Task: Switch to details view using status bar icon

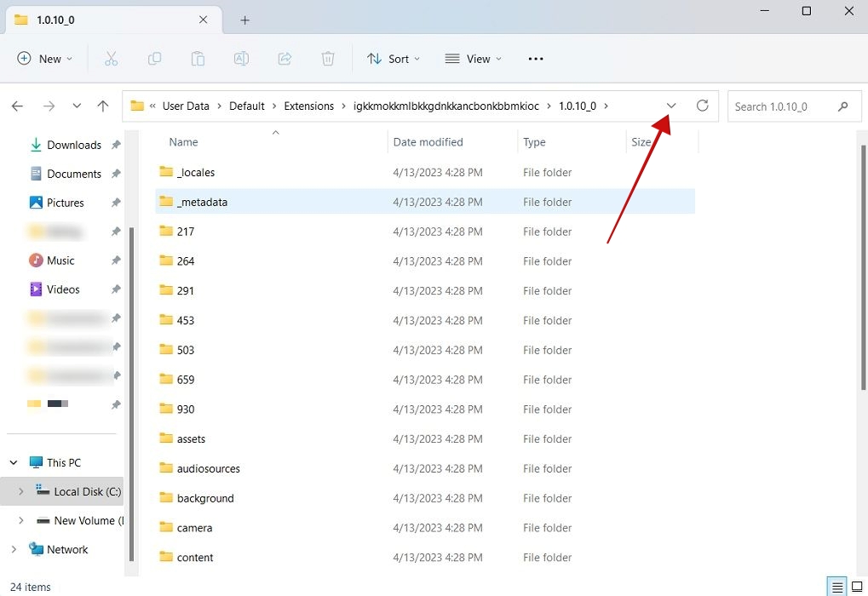Action: [836, 587]
